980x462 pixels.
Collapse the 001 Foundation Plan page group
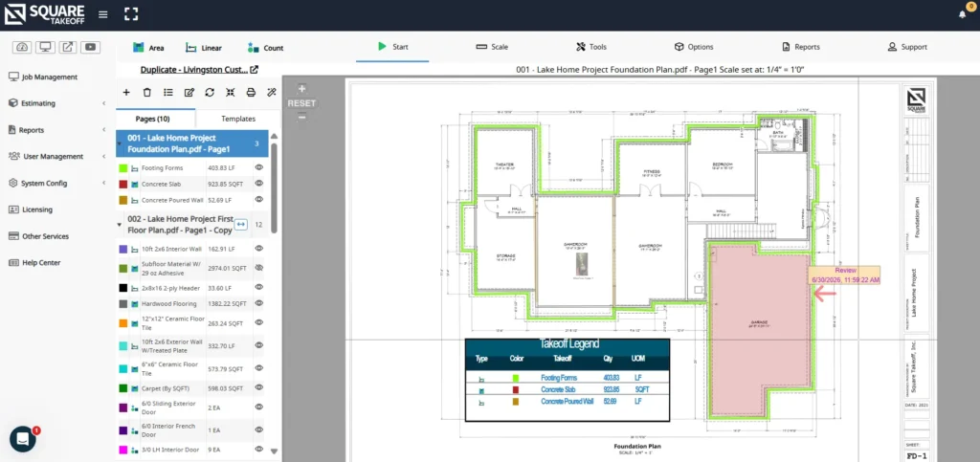120,143
